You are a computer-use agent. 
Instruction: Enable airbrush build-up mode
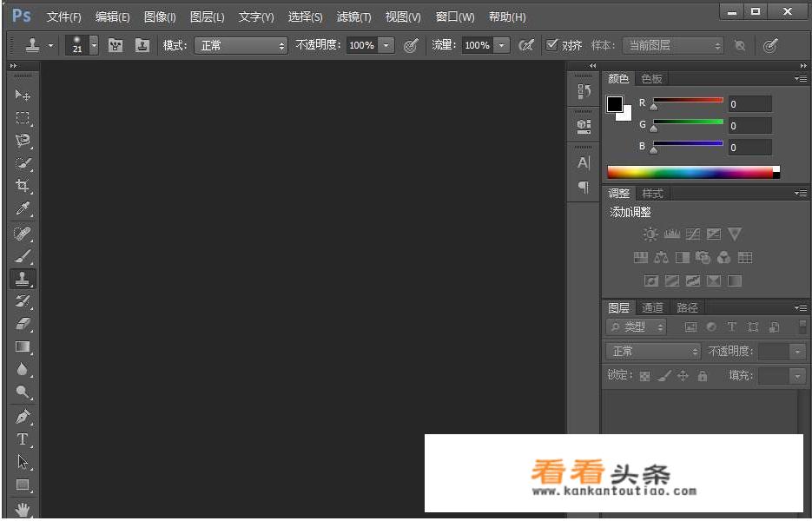(x=526, y=45)
